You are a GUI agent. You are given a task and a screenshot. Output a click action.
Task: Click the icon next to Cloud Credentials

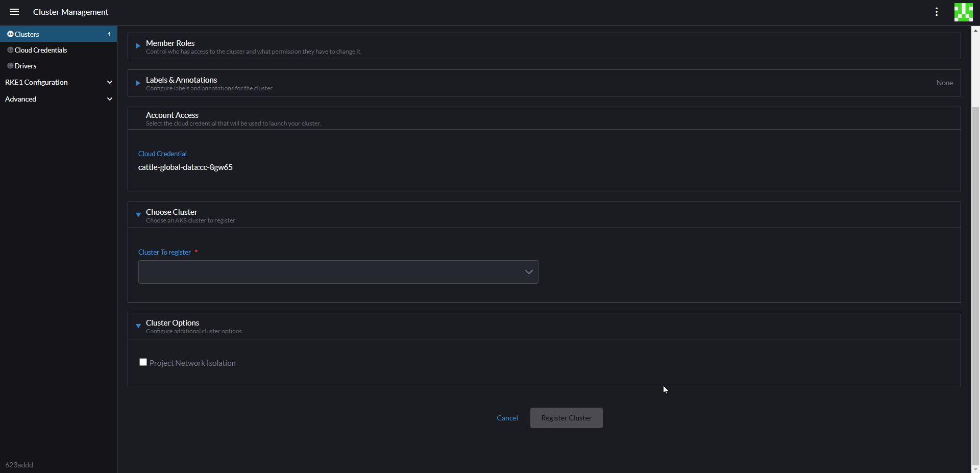pyautogui.click(x=10, y=50)
